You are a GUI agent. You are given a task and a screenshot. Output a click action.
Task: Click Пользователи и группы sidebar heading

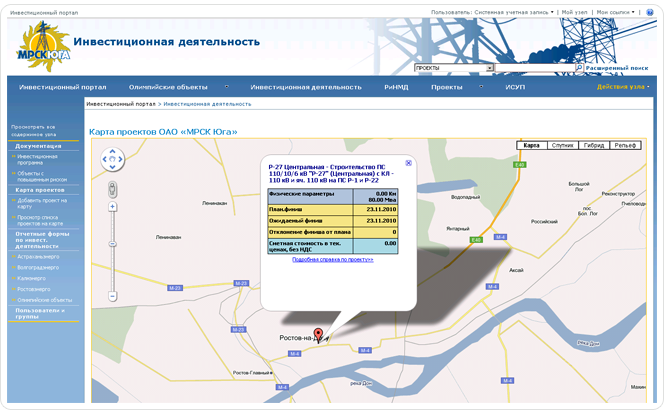point(40,314)
